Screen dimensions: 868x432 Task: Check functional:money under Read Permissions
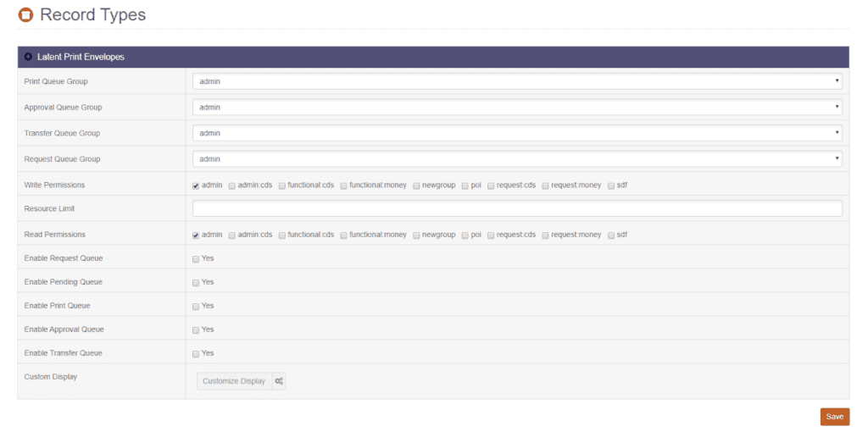click(344, 235)
